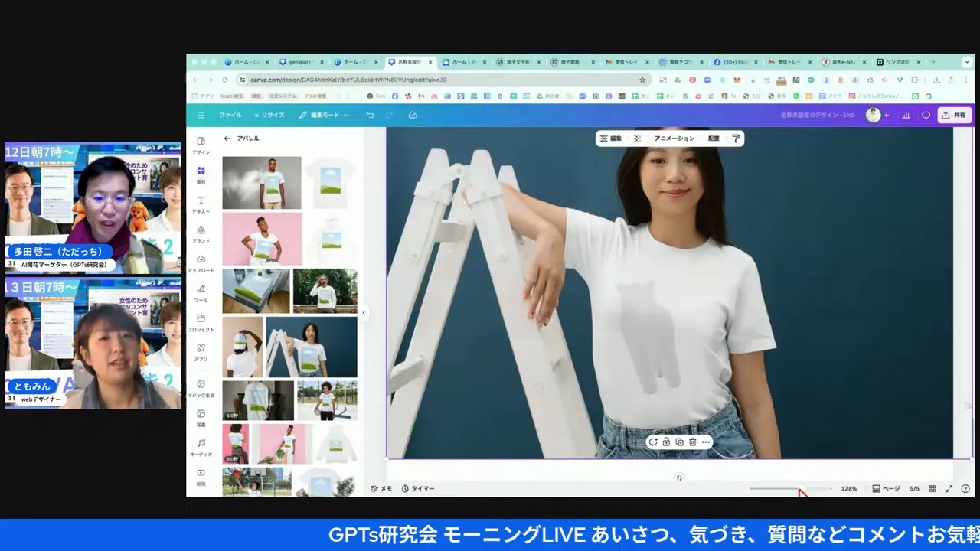This screenshot has width=980, height=551.
Task: Open the タイマー at the bottom left
Action: tap(418, 488)
